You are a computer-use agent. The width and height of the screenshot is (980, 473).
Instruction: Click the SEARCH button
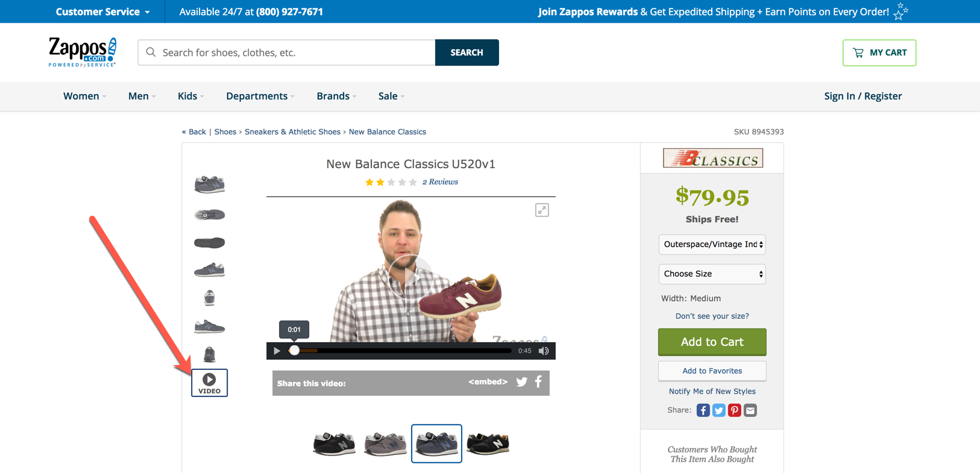(x=467, y=52)
